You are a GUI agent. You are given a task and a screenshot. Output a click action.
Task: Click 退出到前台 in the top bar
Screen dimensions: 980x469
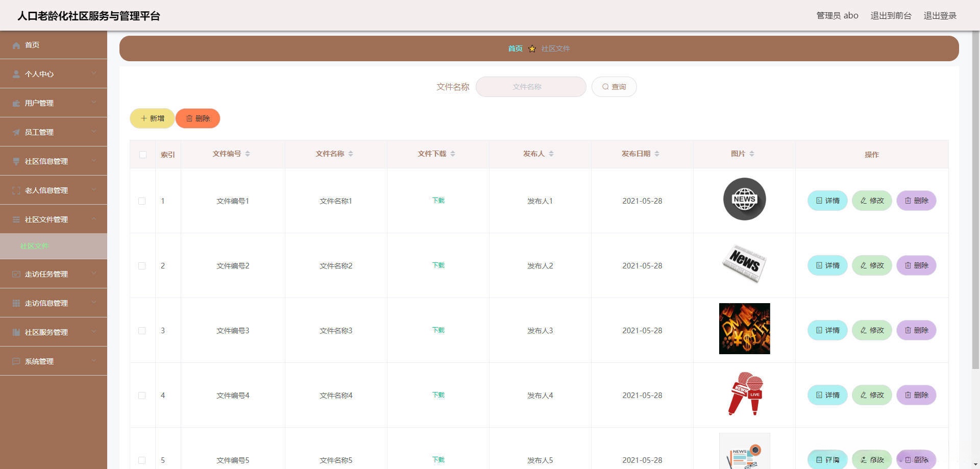891,16
